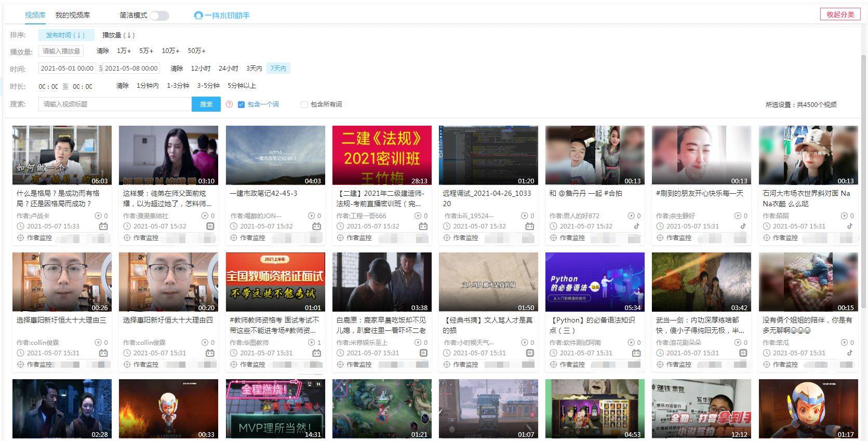Sort by 发布时间 descending
This screenshot has width=868, height=441.
tap(65, 35)
